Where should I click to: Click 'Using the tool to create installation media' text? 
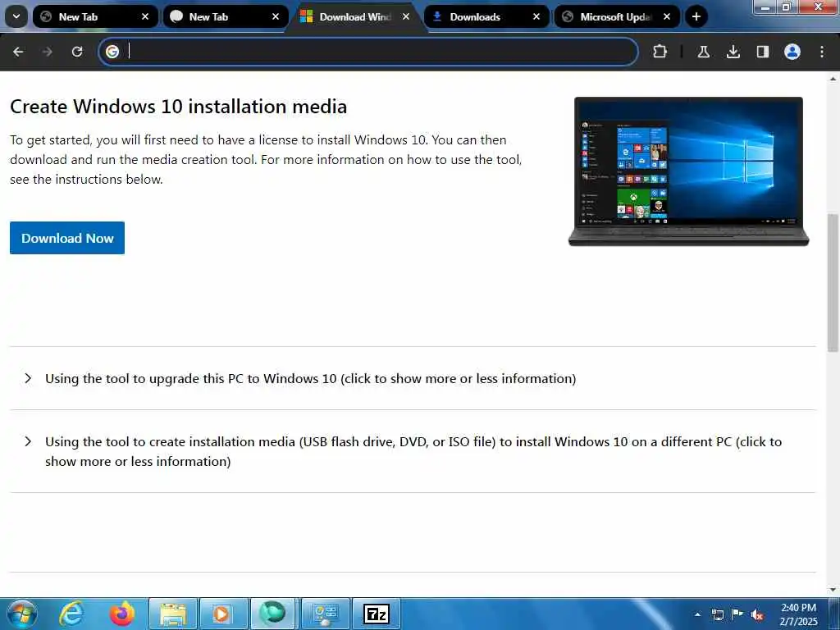tap(413, 451)
